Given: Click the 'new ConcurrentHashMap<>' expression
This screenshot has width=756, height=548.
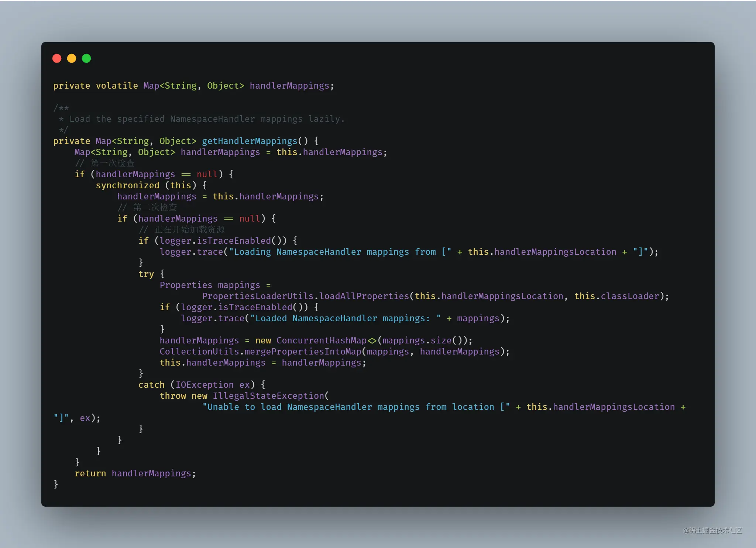Looking at the screenshot, I should coord(316,340).
